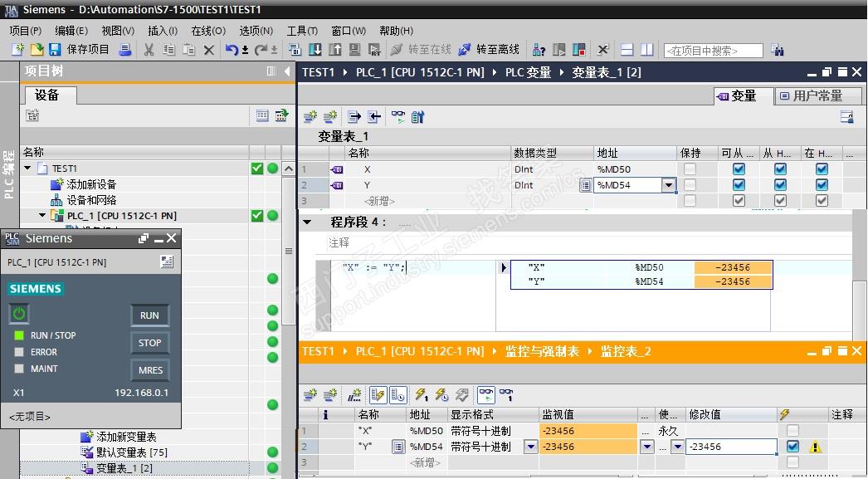Uncheck HMI visible checkbox for tag Y
This screenshot has width=868, height=479.
coord(822,185)
